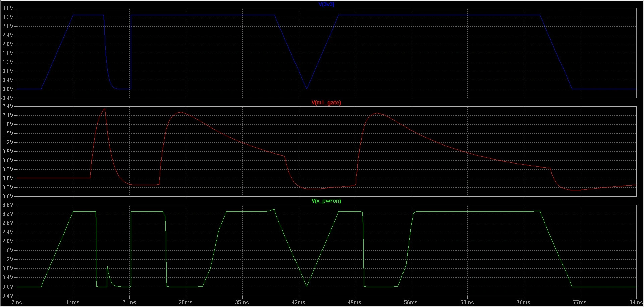The image size is (644, 307).
Task: Click the 49ms time axis label
Action: (x=355, y=303)
